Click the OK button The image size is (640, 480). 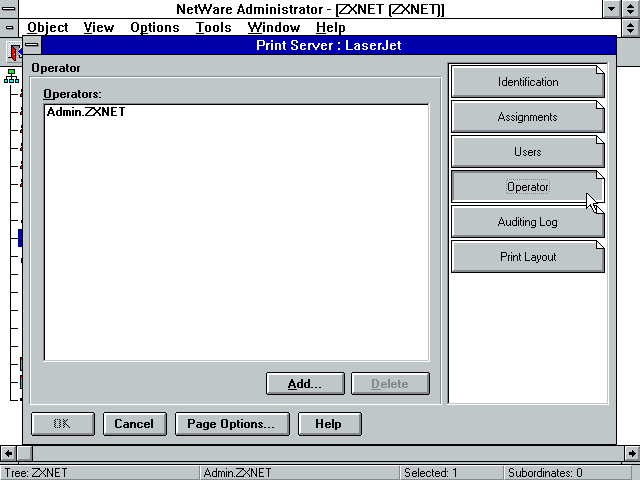pos(63,424)
